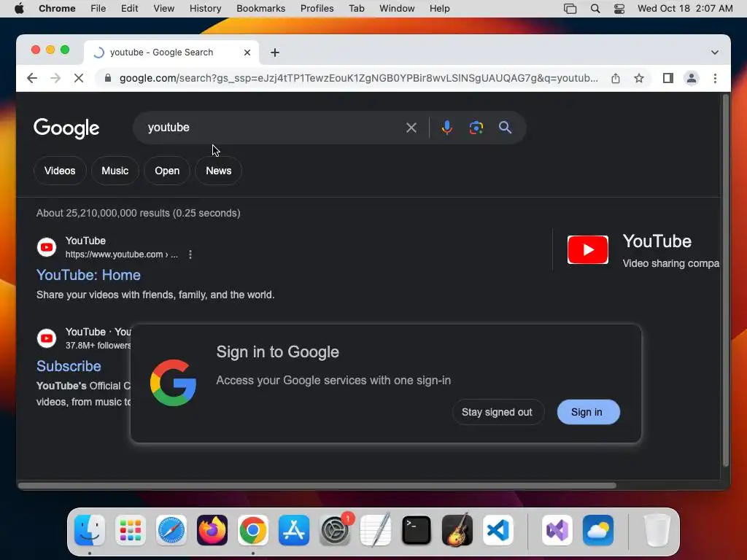Open the Subscribe result link
The height and width of the screenshot is (560, 747).
pos(69,366)
